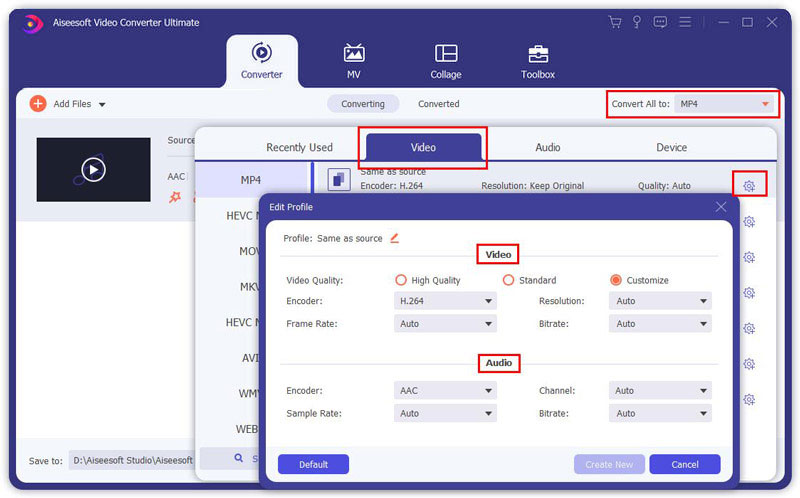
Task: Open the Sample Rate dropdown
Action: [445, 413]
